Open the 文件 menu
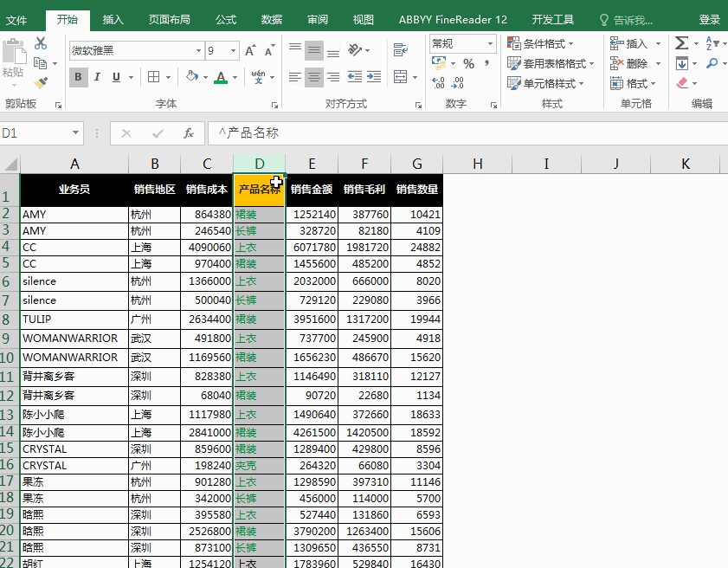This screenshot has width=728, height=568. (16, 20)
